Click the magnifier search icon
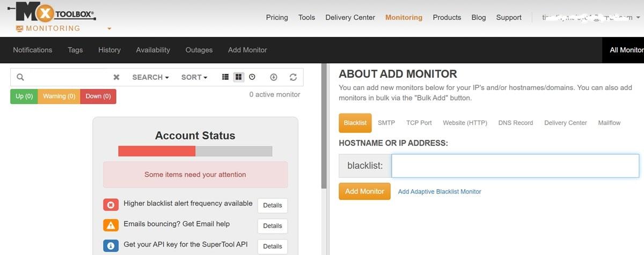644x255 pixels. [x=20, y=77]
